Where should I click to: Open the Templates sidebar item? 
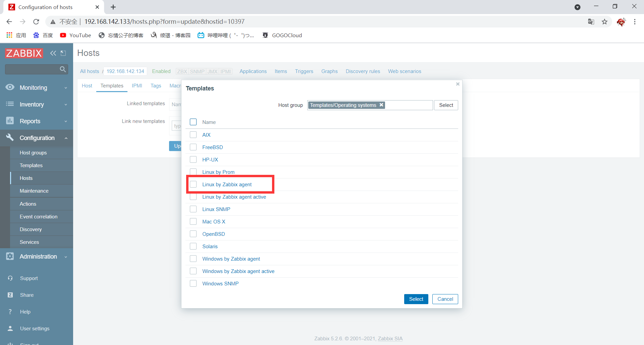coord(42,165)
